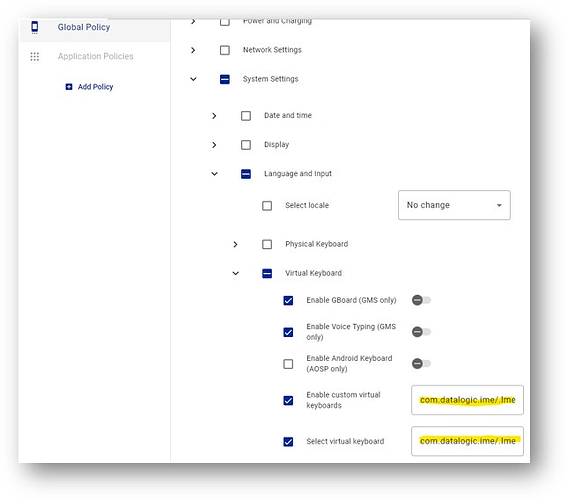Click the Add Policy plus icon
The image size is (566, 500).
(x=69, y=87)
